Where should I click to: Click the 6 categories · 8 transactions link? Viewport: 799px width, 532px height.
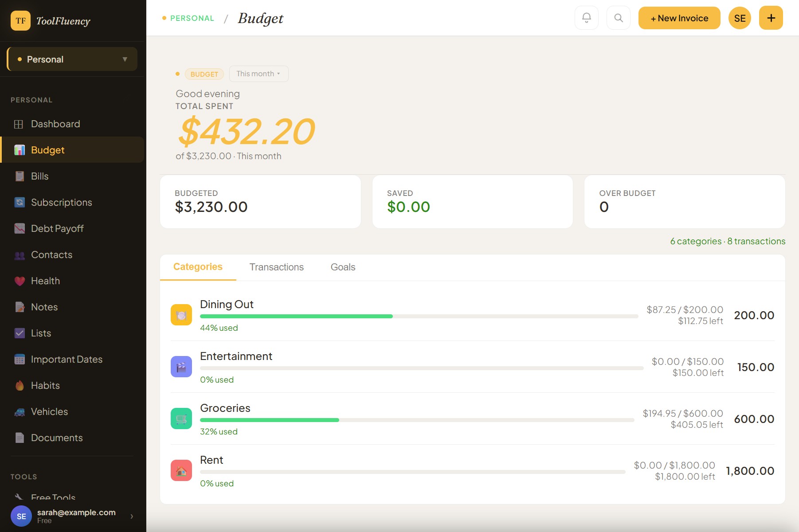coord(728,241)
